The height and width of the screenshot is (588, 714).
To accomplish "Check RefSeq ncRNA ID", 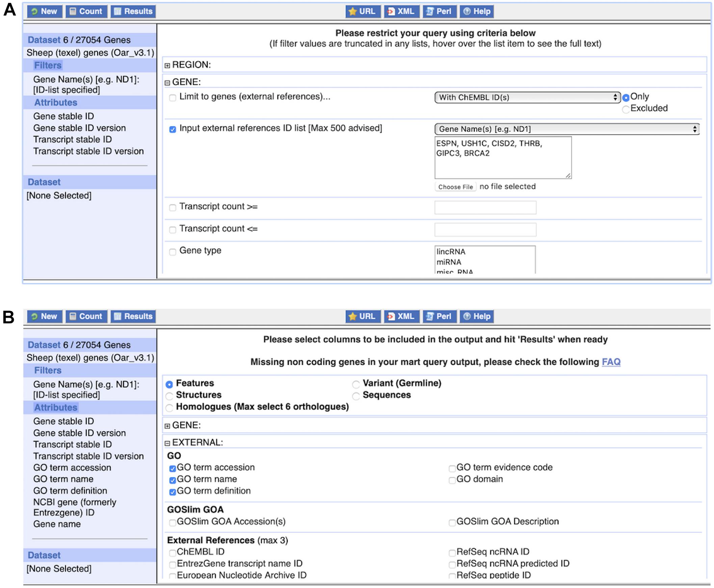I will (452, 553).
